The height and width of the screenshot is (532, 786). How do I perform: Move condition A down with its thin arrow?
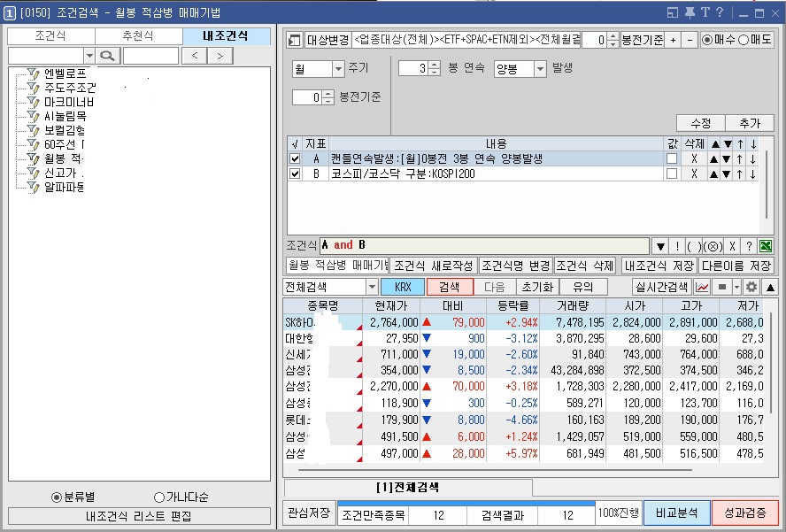(x=753, y=159)
